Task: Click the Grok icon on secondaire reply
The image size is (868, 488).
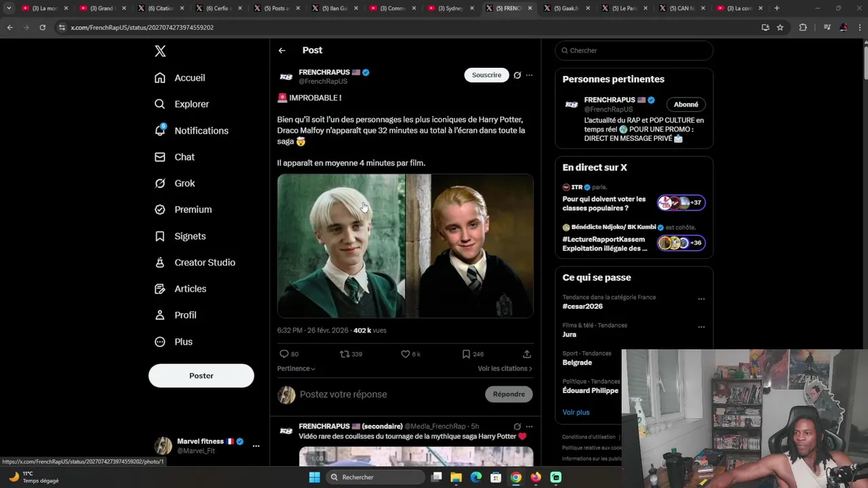Action: (517, 427)
